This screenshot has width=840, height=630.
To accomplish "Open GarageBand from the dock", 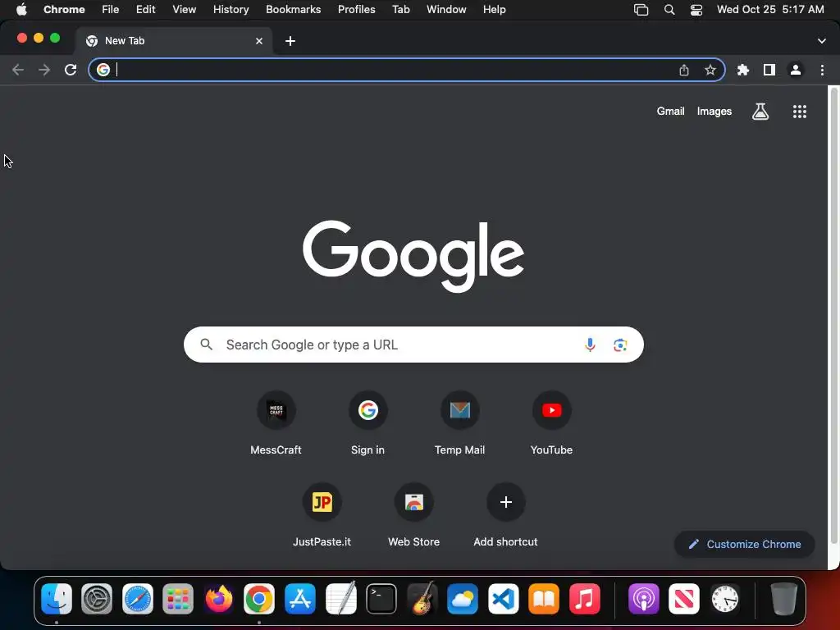I will [422, 599].
